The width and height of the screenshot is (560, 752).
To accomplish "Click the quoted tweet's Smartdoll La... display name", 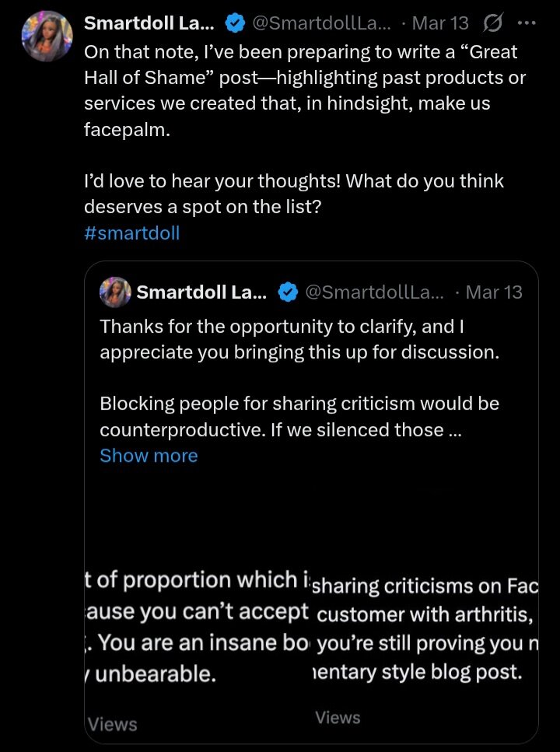I will pyautogui.click(x=201, y=292).
